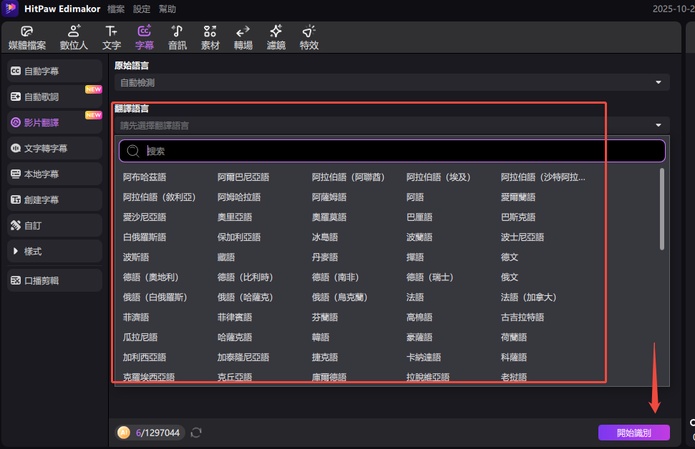
Task: Select the 特效 effects icon
Action: point(309,37)
